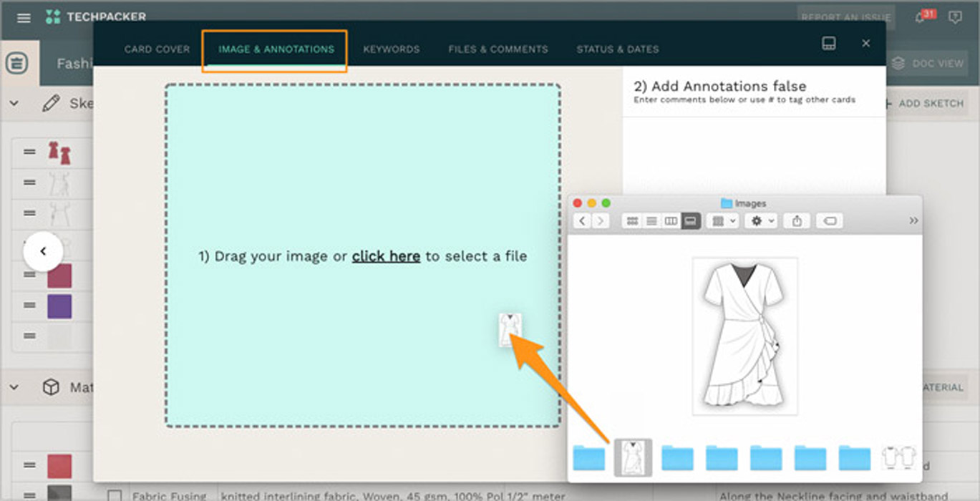980x501 pixels.
Task: Switch Finder to gallery view
Action: [x=690, y=221]
